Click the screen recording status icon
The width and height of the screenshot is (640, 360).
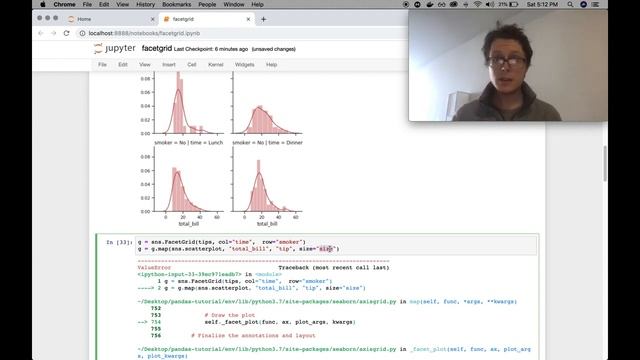(x=406, y=4)
